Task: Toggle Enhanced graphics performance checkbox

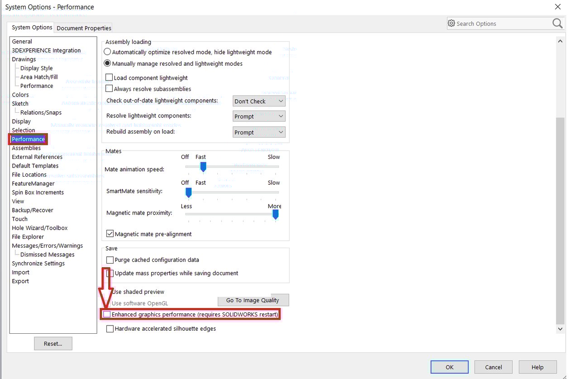Action: (x=107, y=314)
